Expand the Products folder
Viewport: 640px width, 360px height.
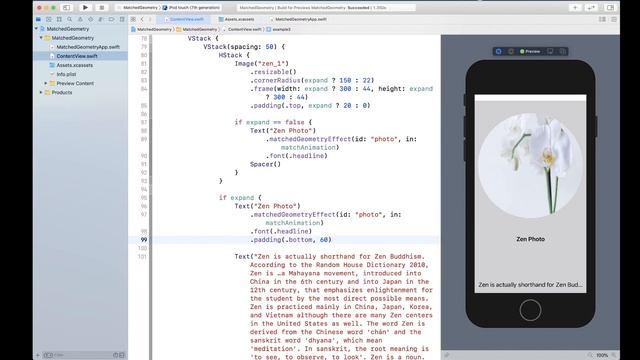pos(41,93)
